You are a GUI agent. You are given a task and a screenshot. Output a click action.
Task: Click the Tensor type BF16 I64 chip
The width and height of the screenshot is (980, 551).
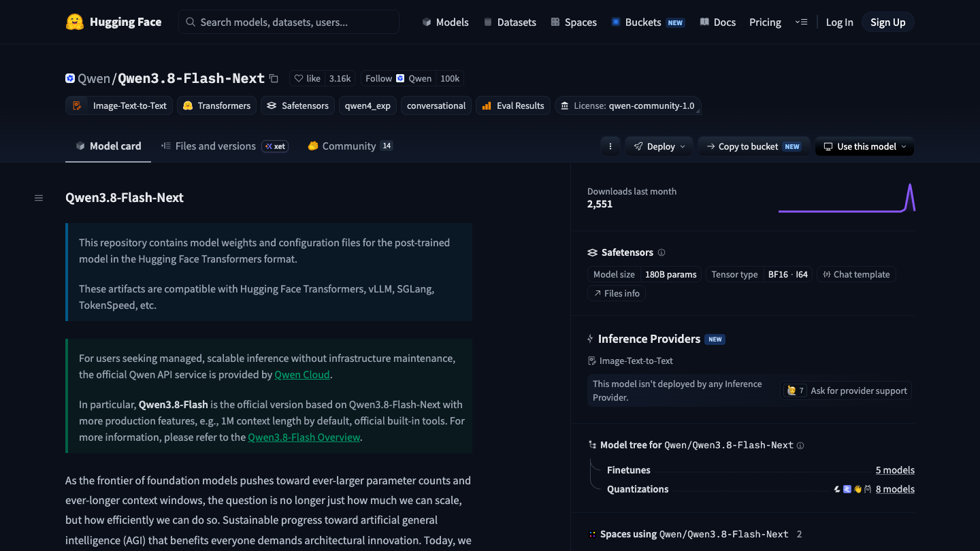click(759, 274)
